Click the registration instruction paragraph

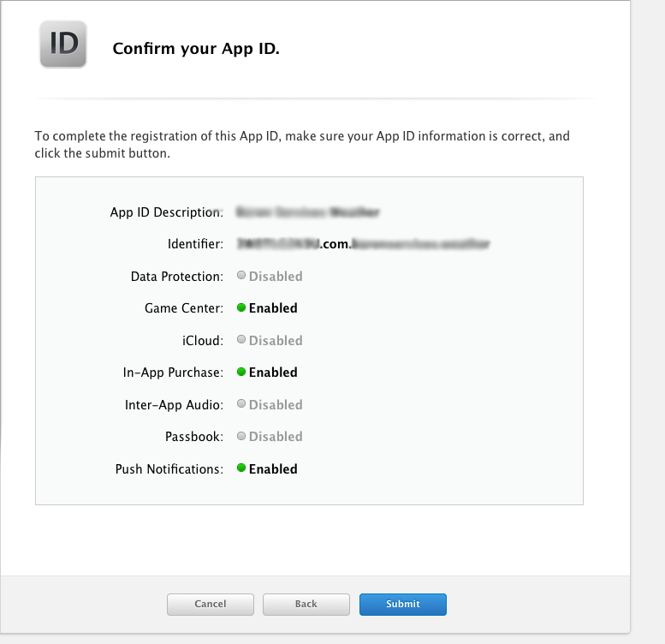click(301, 145)
